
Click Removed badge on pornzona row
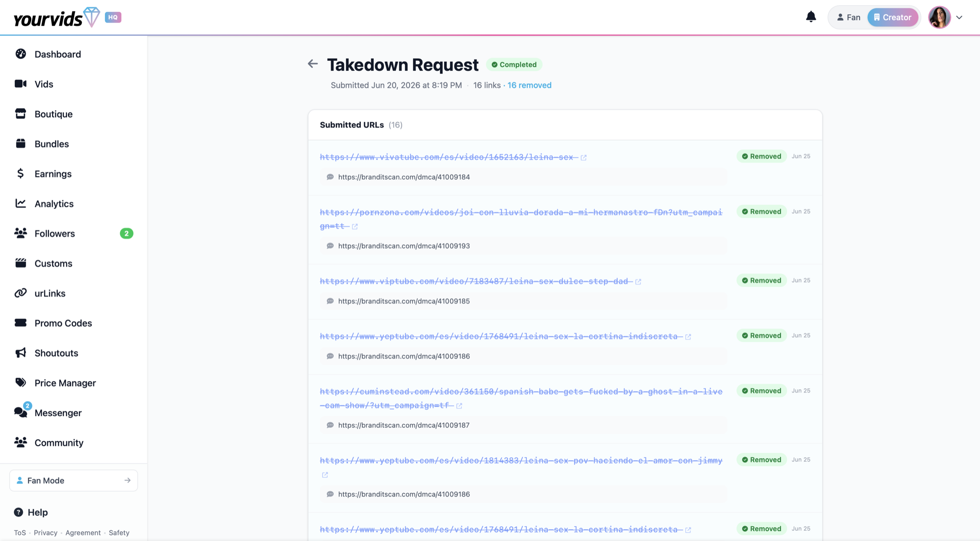[x=761, y=212]
